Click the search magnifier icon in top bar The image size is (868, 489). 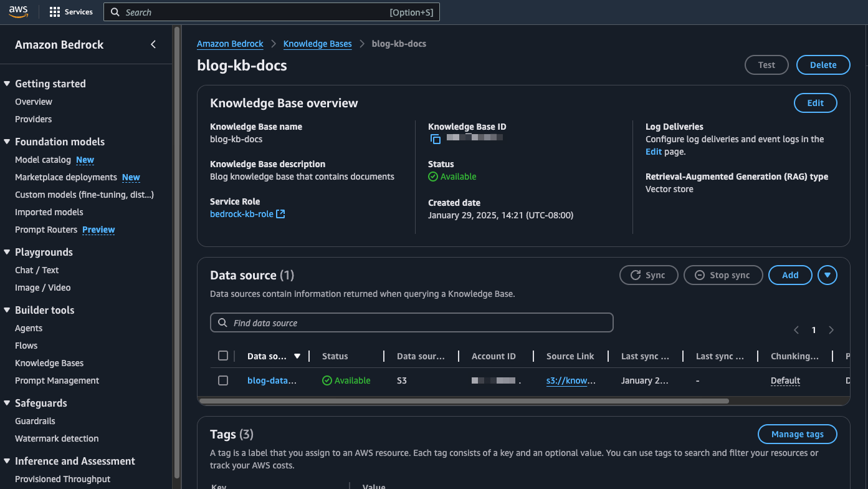click(115, 12)
